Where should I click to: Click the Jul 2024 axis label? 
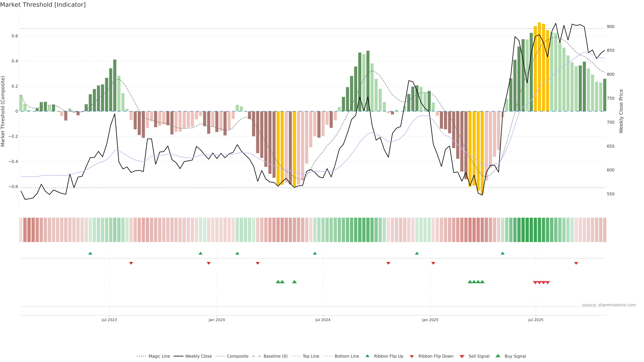click(x=323, y=320)
